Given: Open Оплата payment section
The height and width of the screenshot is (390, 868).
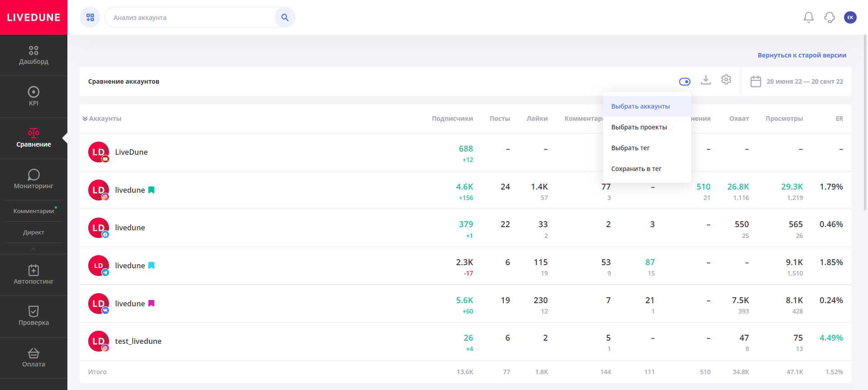Looking at the screenshot, I should (33, 358).
